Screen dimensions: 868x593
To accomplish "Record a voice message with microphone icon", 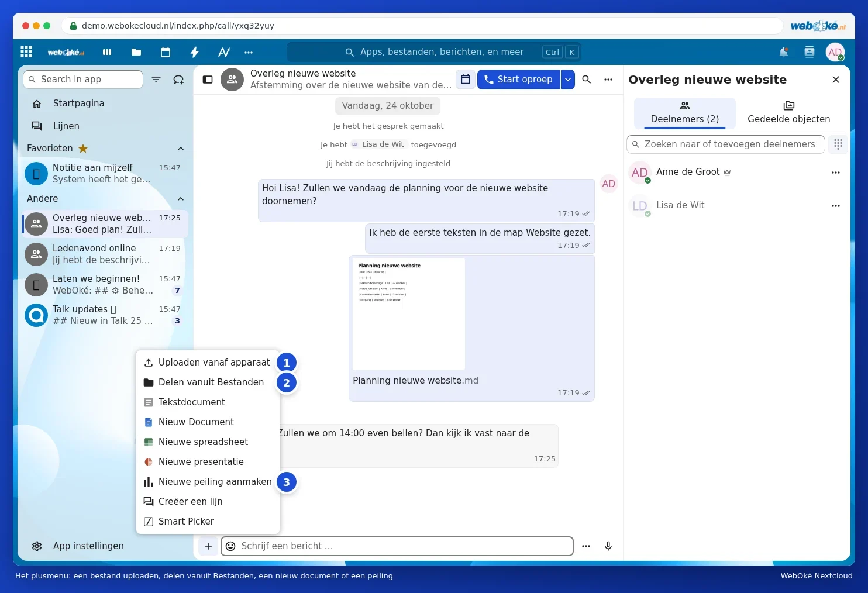I will pos(608,546).
